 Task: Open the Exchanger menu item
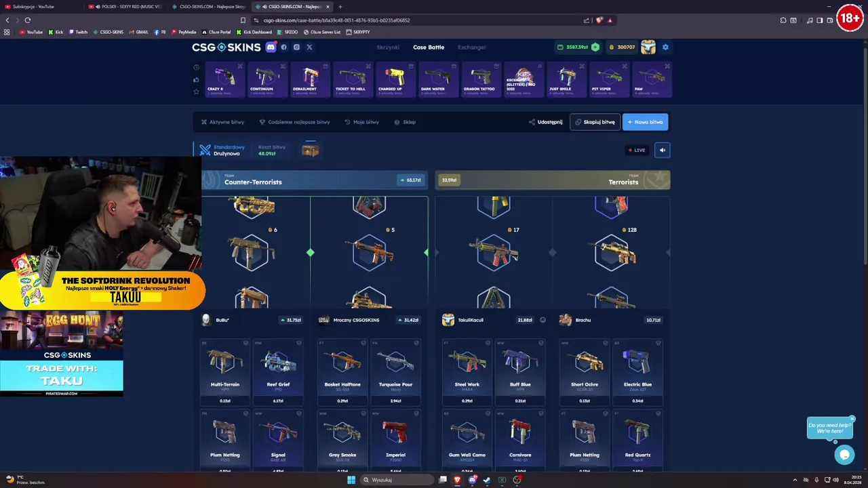click(x=471, y=47)
